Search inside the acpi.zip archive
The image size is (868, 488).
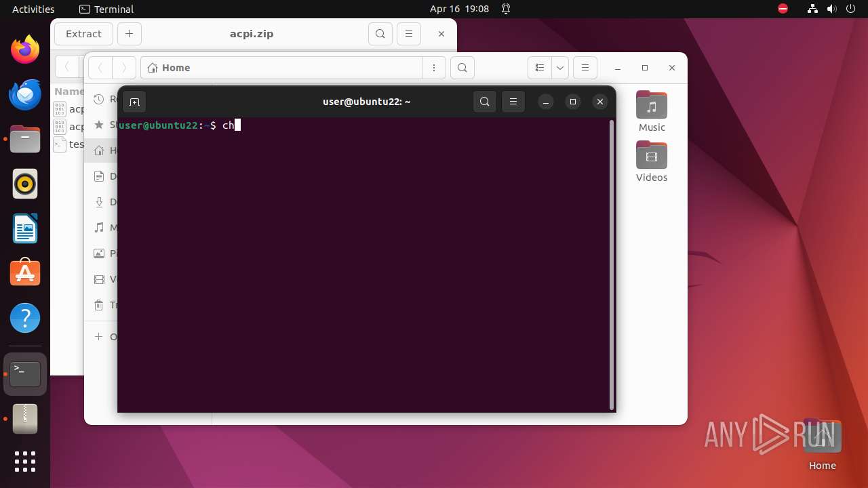pos(380,34)
